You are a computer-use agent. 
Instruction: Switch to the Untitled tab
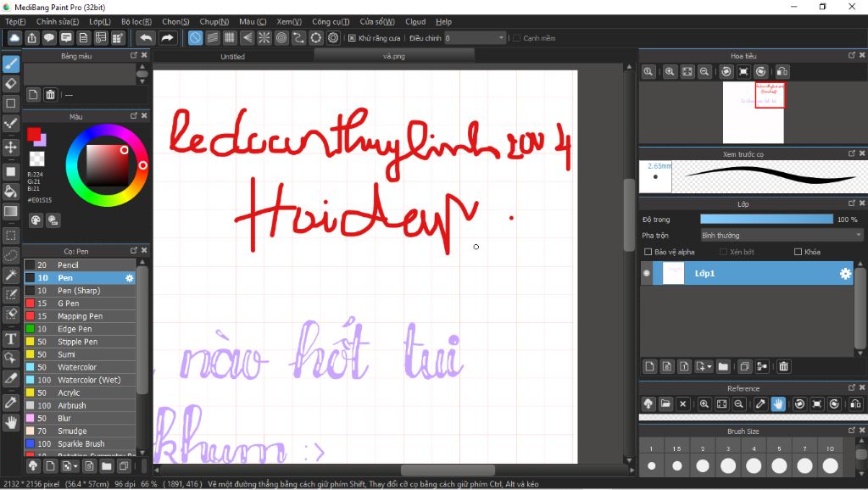tap(232, 57)
